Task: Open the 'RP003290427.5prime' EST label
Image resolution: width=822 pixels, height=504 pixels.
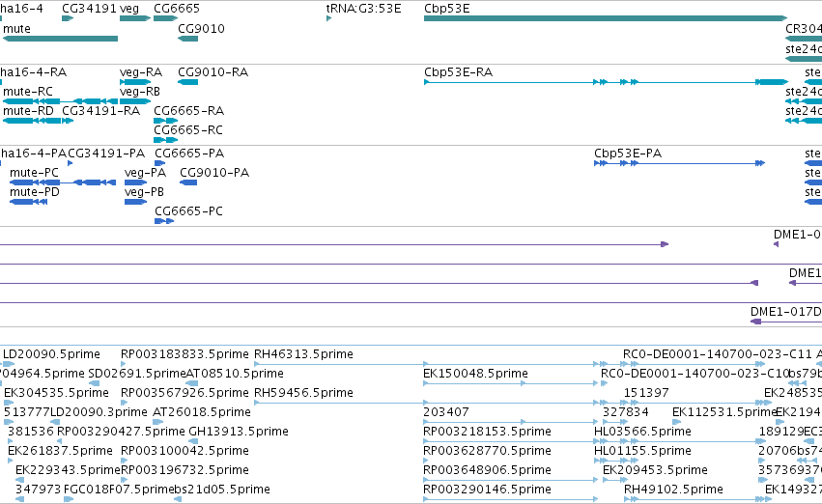Action: 121,432
